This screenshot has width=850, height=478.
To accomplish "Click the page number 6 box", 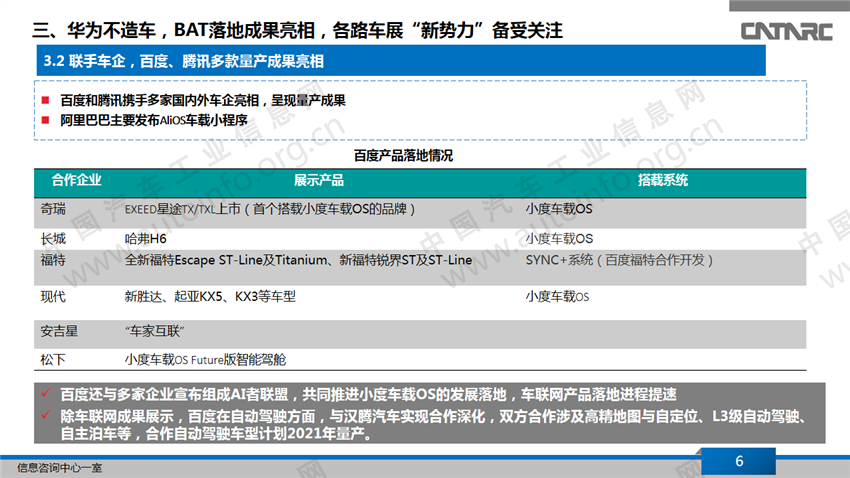I will (738, 461).
